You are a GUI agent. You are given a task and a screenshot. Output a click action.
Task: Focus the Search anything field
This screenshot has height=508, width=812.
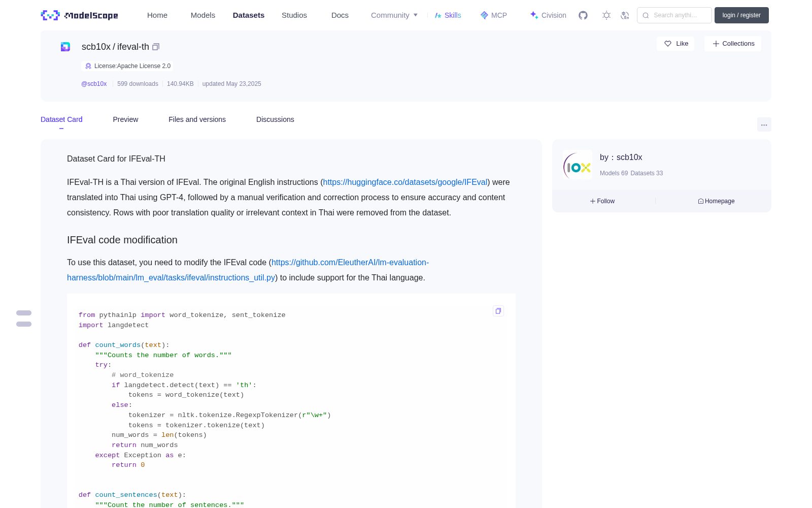pyautogui.click(x=674, y=15)
